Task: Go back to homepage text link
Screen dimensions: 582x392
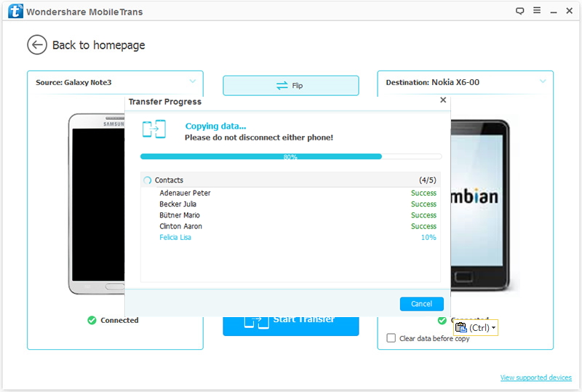Action: (x=98, y=45)
